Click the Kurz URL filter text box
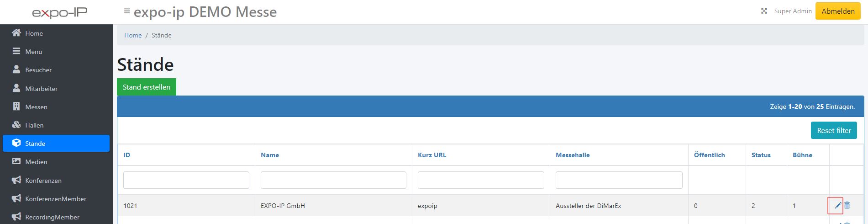Screen dimensions: 868x224 (x=481, y=180)
